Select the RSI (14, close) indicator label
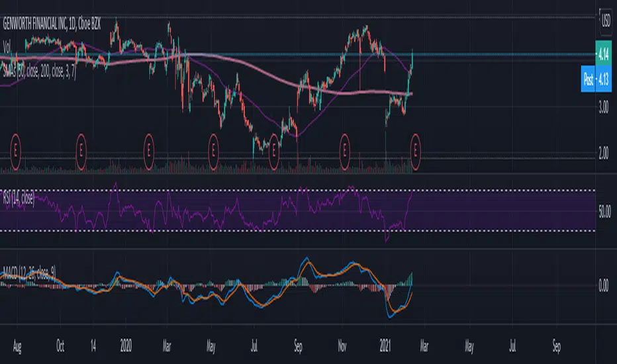 (19, 198)
